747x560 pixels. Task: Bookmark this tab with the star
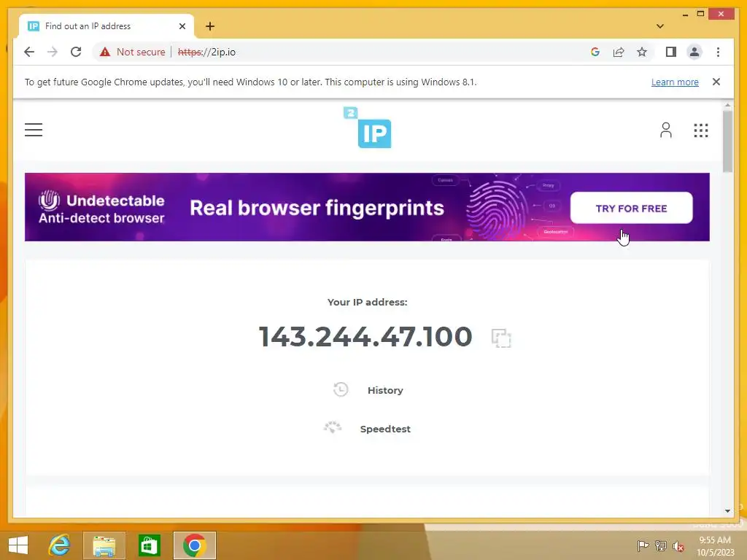642,52
